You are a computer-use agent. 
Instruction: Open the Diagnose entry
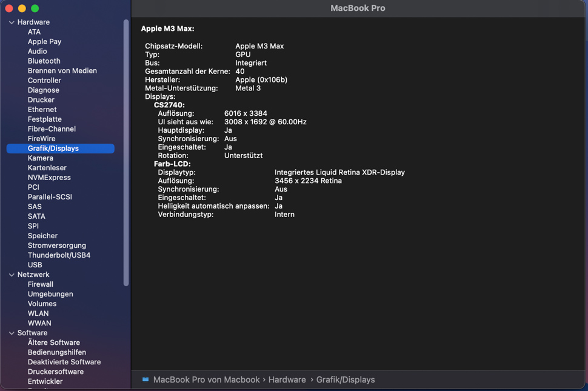44,90
